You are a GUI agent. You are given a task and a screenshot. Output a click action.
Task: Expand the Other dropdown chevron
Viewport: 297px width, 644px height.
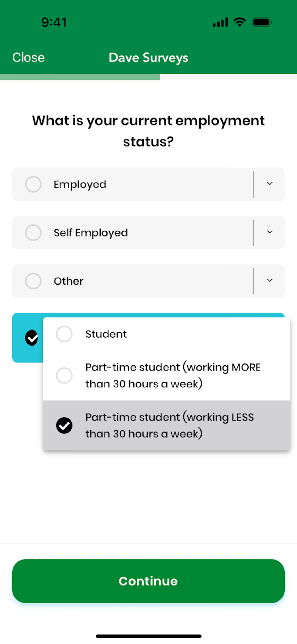pos(269,281)
